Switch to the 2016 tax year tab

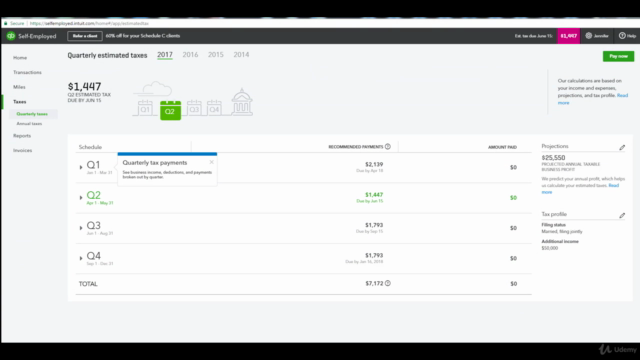[190, 55]
